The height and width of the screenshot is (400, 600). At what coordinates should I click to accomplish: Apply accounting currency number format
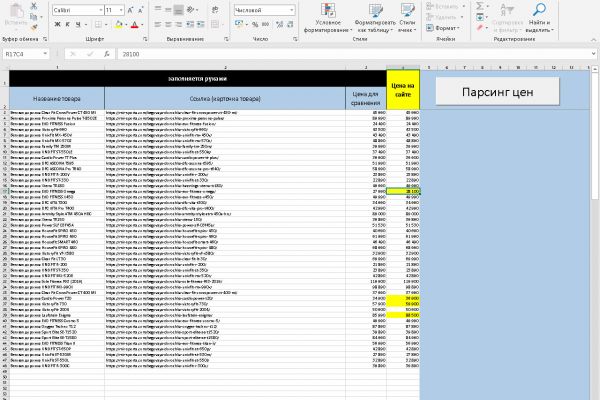point(239,24)
